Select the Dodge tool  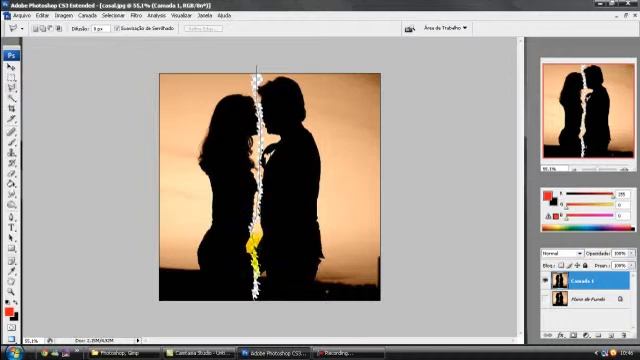11,205
